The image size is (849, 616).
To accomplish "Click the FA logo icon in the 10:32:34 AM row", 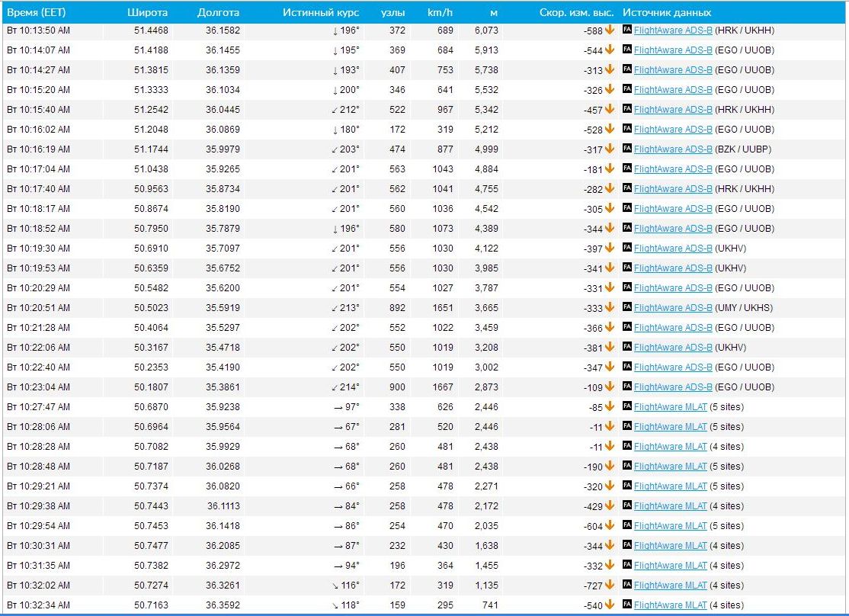I will (x=627, y=605).
